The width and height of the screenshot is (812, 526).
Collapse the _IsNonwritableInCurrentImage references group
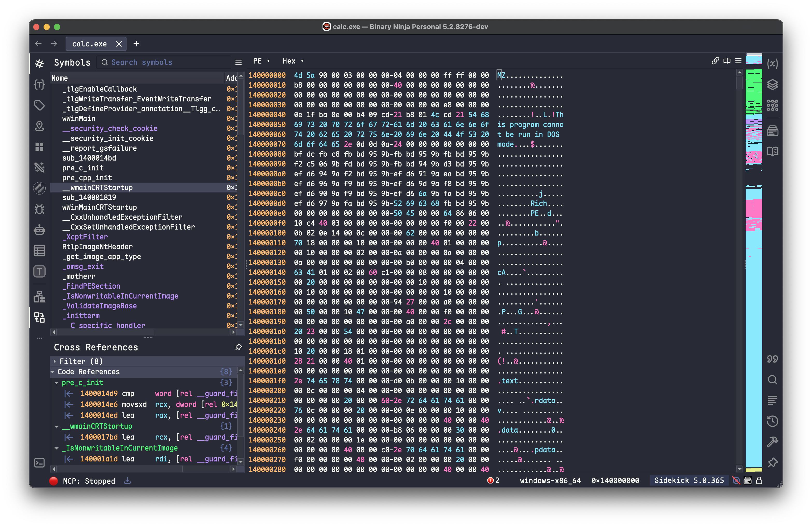pos(57,448)
